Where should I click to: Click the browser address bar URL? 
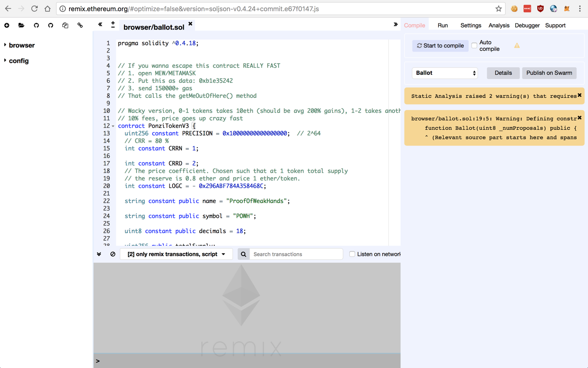(x=193, y=8)
